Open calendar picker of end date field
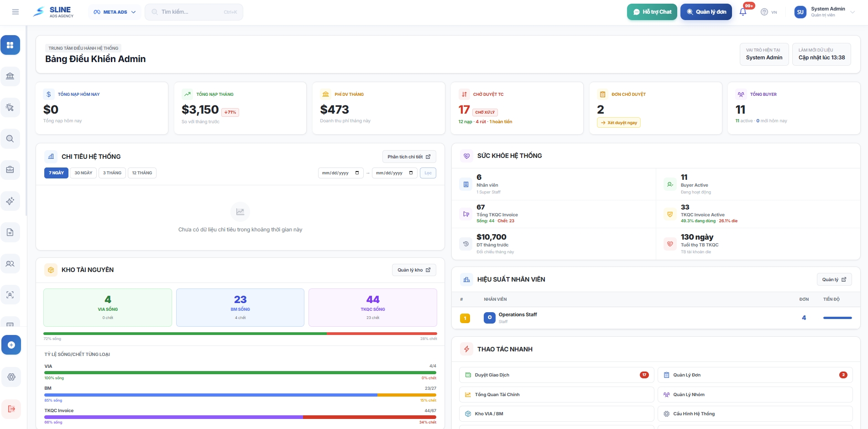The width and height of the screenshot is (868, 429). point(411,173)
